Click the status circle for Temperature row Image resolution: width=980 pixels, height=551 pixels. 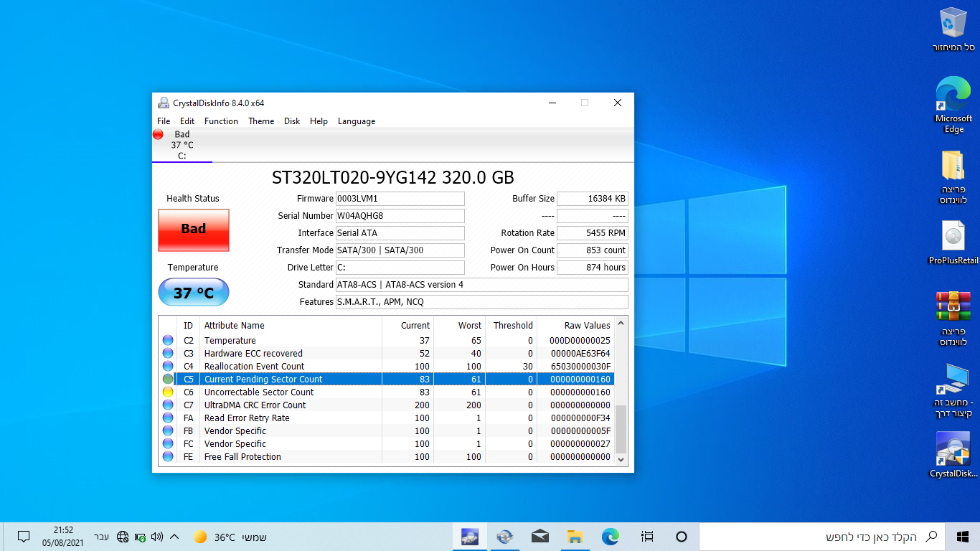coord(168,340)
